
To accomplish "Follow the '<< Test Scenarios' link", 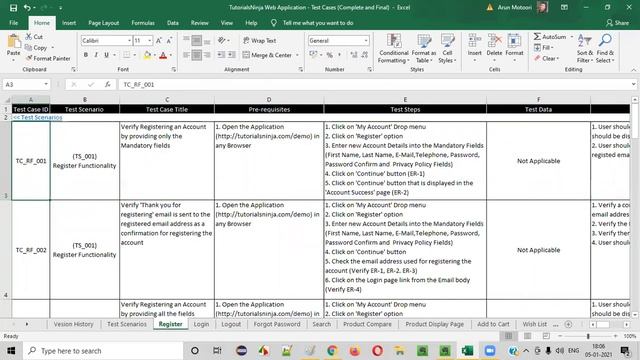I will coord(38,118).
